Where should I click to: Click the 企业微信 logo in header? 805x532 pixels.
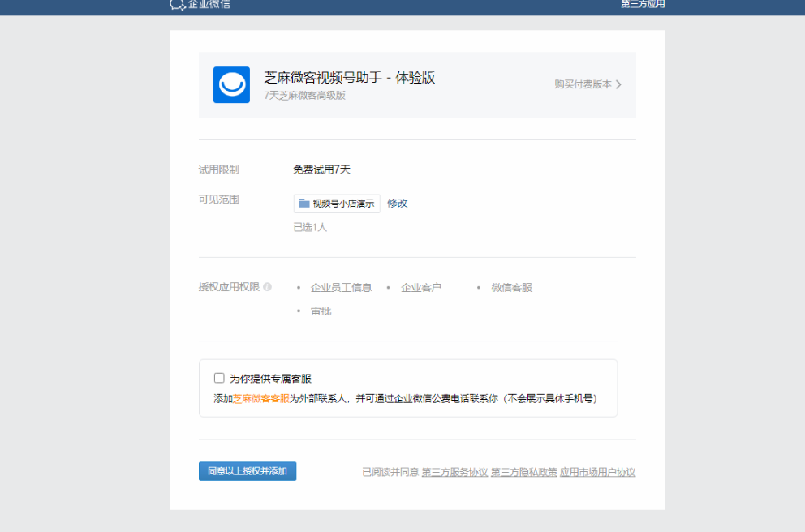pos(200,5)
